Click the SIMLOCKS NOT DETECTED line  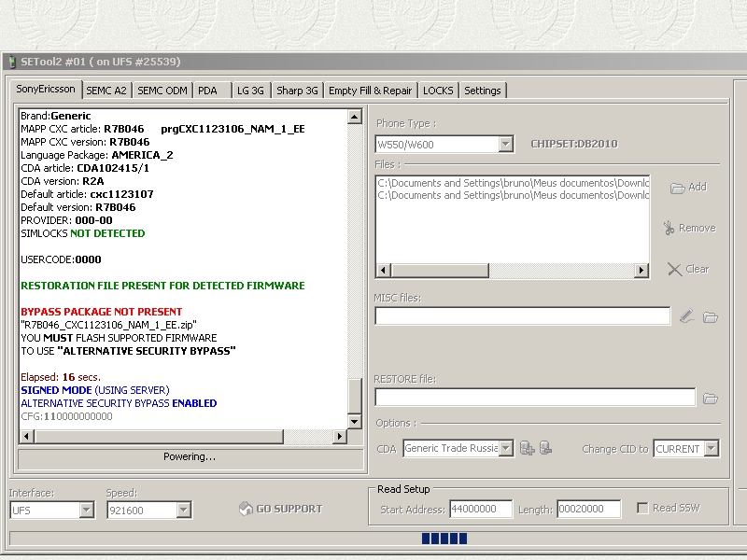point(83,233)
